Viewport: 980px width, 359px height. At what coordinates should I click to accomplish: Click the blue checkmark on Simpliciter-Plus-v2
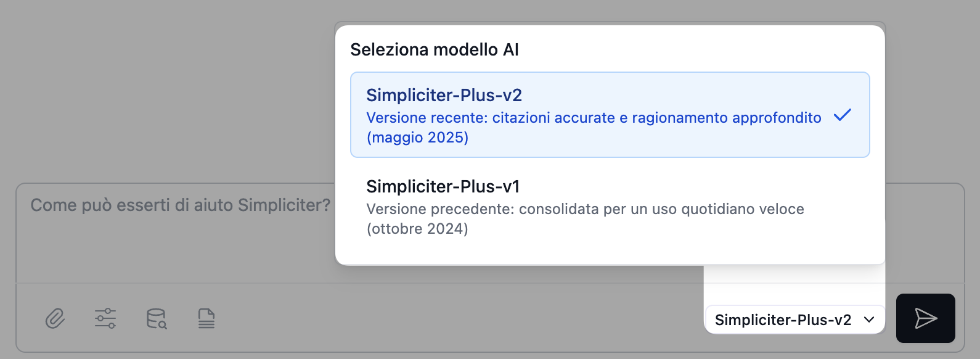pos(842,115)
